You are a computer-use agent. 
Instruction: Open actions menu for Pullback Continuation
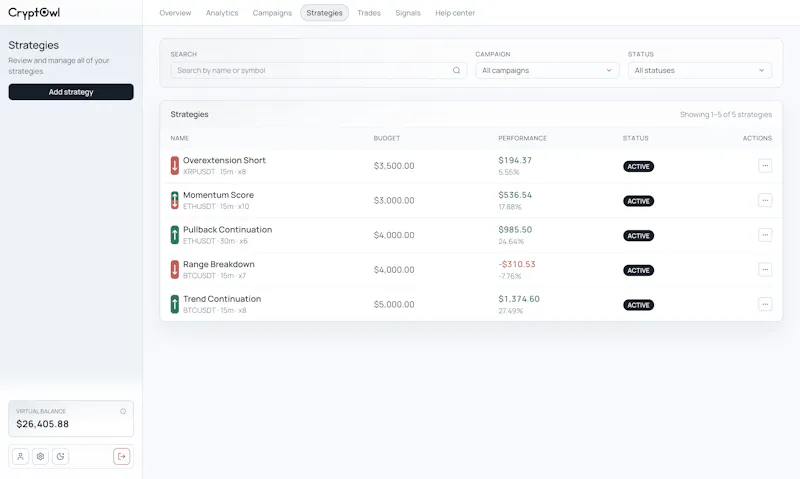tap(765, 235)
